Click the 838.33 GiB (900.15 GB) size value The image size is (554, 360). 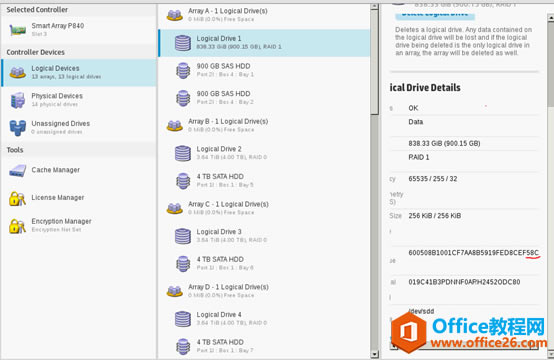tap(444, 143)
